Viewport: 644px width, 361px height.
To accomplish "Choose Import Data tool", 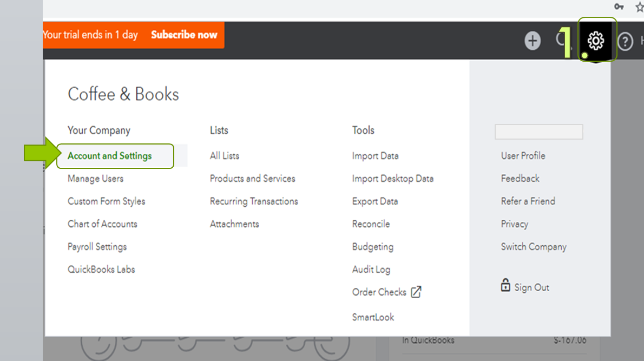I will [376, 156].
